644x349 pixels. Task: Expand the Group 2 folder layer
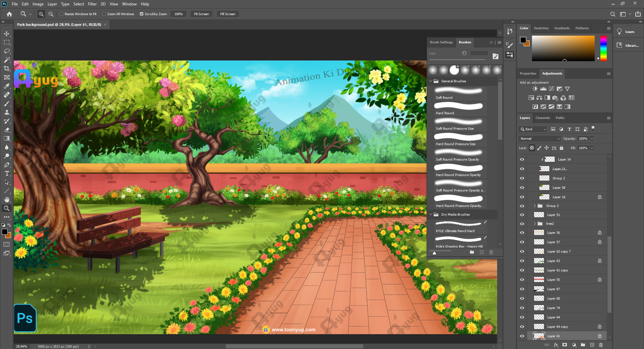coord(535,206)
